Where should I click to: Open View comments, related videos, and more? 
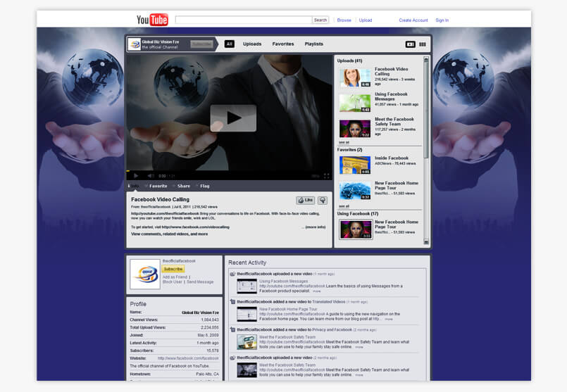169,234
